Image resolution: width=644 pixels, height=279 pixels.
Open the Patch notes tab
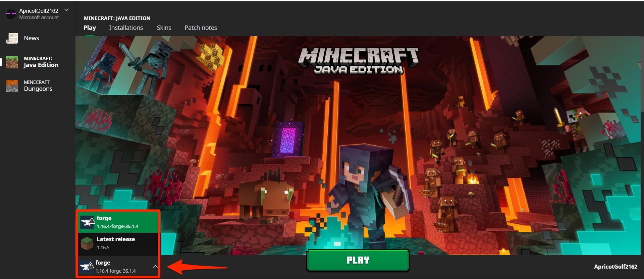(201, 28)
